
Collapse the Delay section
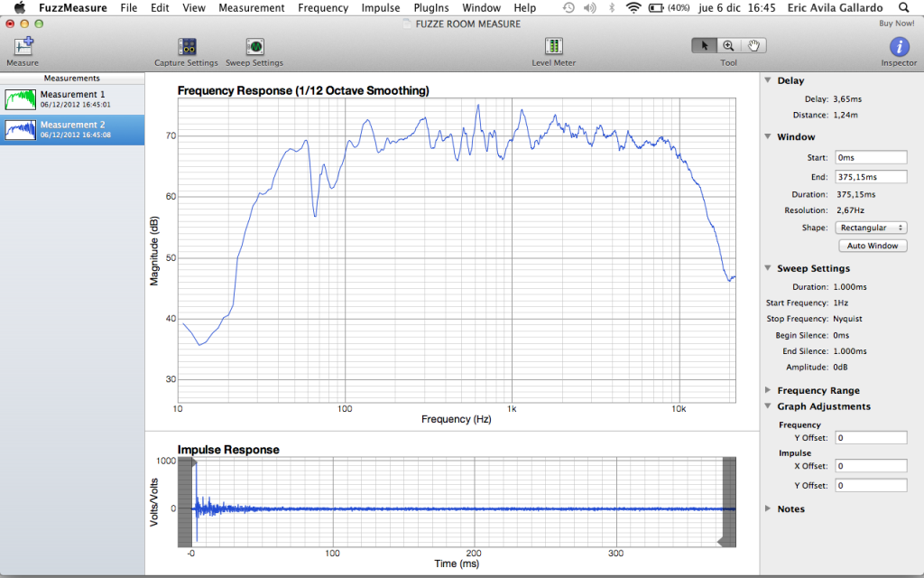pyautogui.click(x=768, y=80)
